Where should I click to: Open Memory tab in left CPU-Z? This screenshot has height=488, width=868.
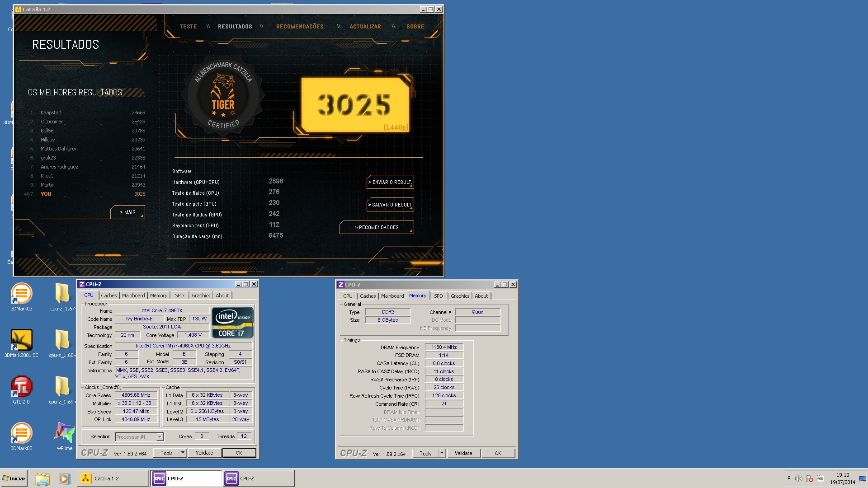159,296
